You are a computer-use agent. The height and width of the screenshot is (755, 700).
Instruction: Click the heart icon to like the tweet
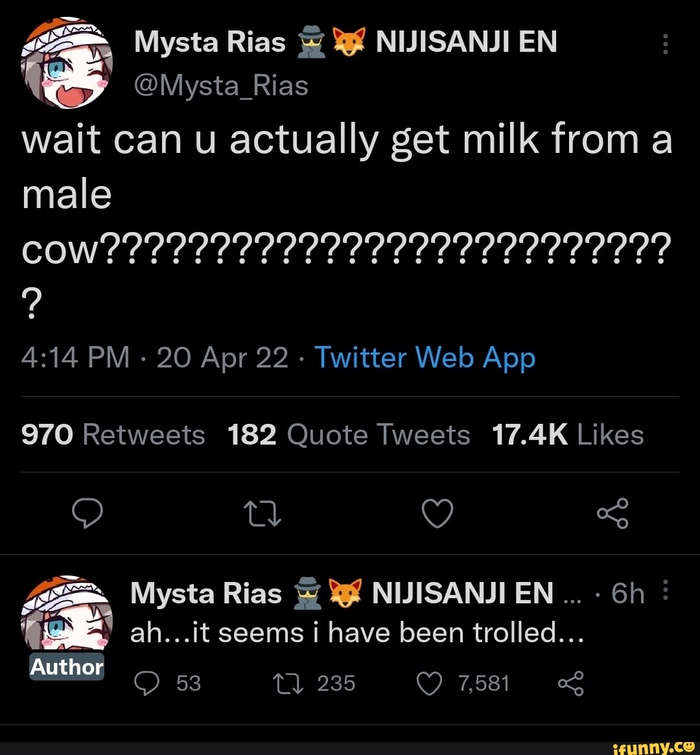click(437, 514)
